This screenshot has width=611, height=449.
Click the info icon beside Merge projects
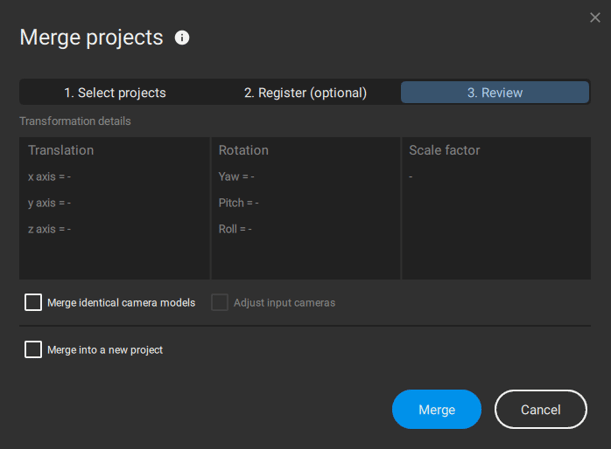click(182, 38)
